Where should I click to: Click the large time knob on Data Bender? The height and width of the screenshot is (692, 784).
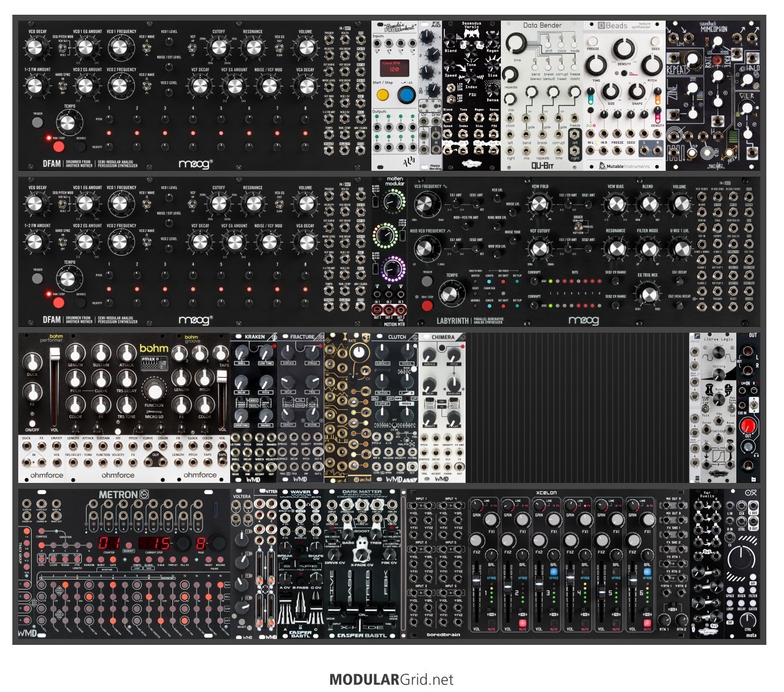(517, 44)
